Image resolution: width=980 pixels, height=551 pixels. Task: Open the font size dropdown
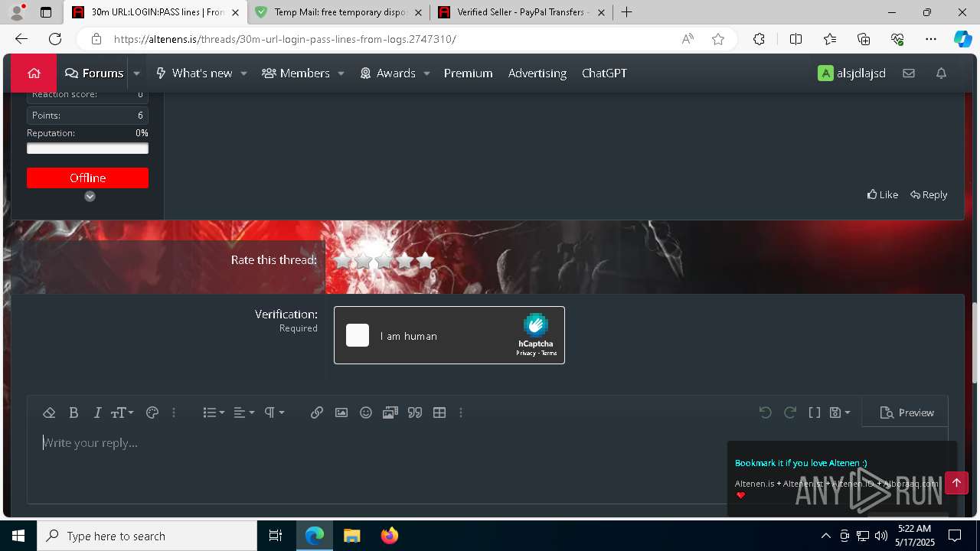[x=122, y=412]
